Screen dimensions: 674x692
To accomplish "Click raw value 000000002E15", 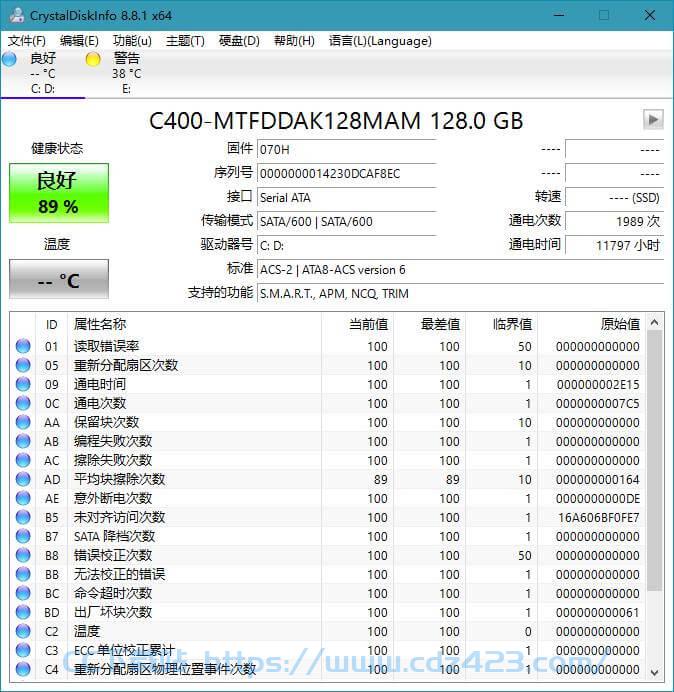I will coord(598,384).
